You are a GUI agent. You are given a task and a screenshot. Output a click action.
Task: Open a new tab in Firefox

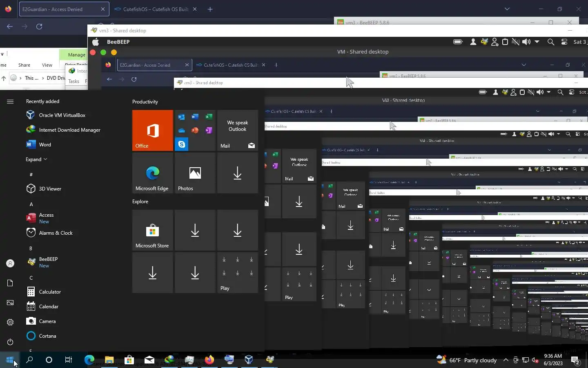[x=210, y=9]
